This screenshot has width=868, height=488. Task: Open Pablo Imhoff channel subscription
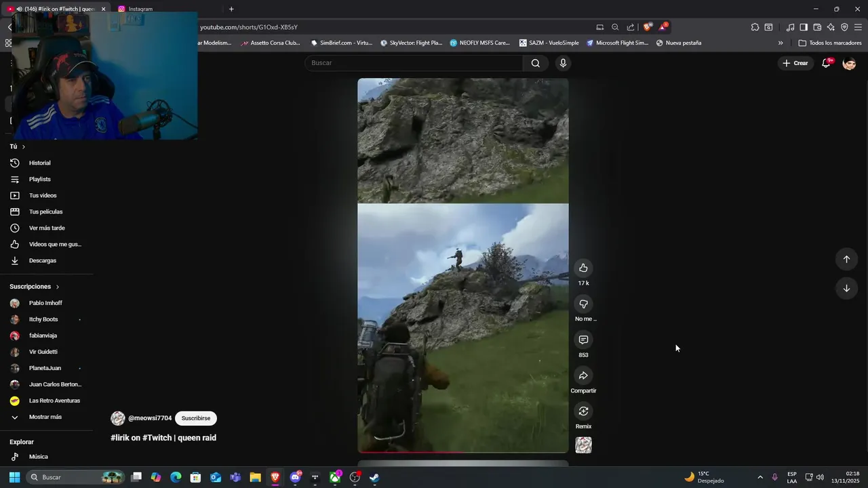pos(46,304)
